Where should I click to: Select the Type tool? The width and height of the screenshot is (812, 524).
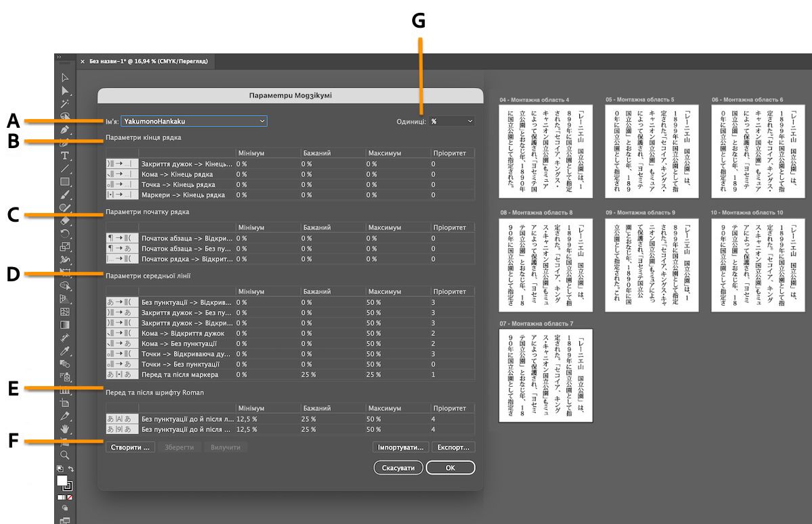[65, 156]
